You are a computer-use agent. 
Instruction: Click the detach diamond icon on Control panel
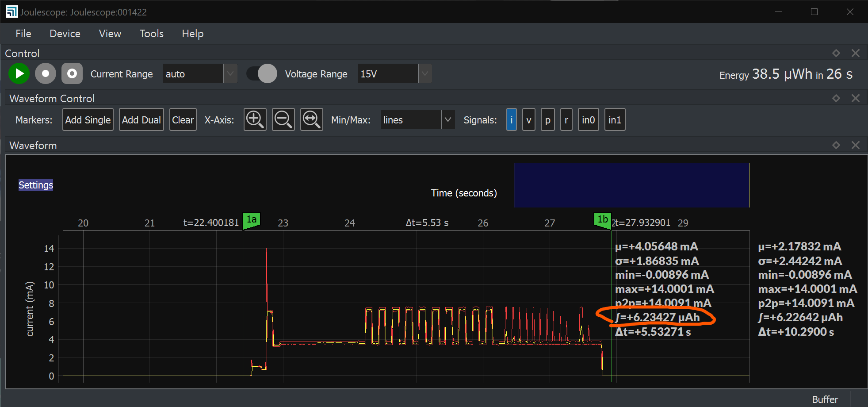836,53
